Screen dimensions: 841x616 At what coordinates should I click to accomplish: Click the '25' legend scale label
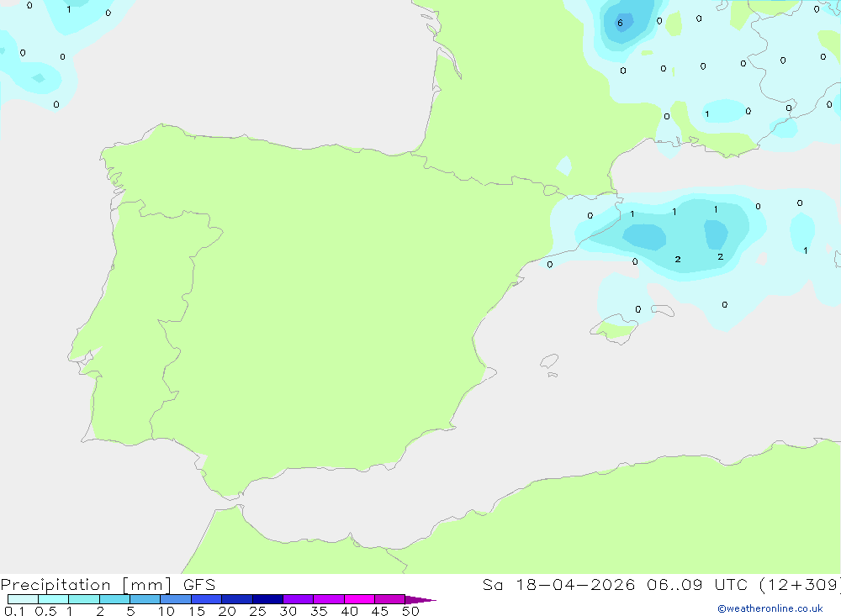258,611
